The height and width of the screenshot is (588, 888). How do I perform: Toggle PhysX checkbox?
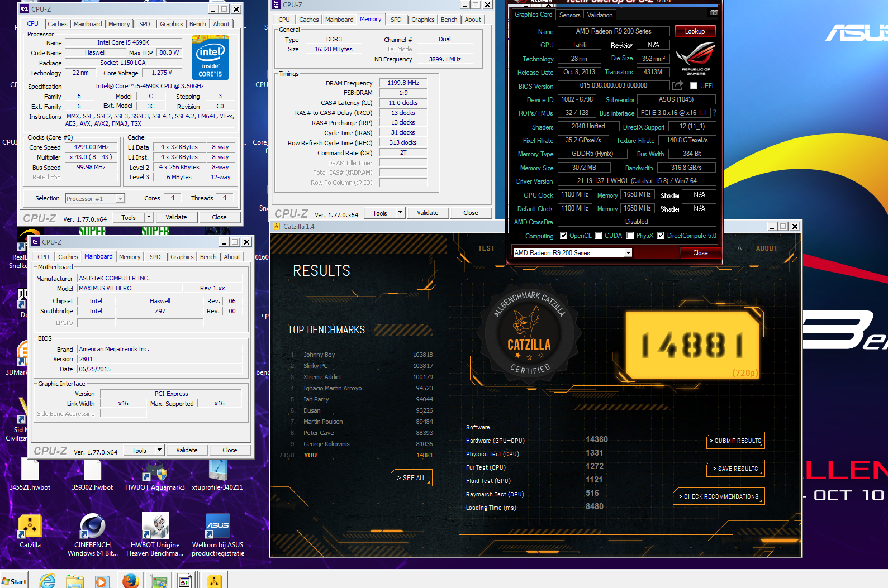(630, 236)
